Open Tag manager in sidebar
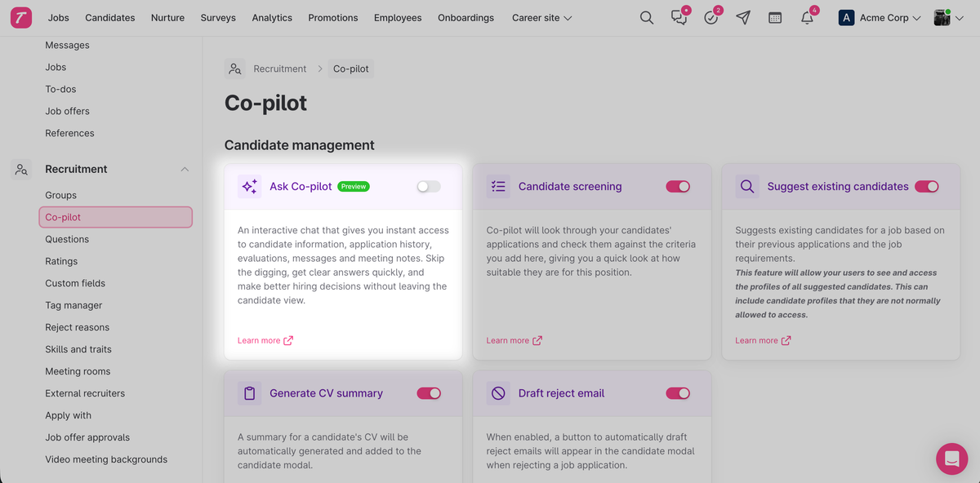The width and height of the screenshot is (980, 483). pos(73,305)
